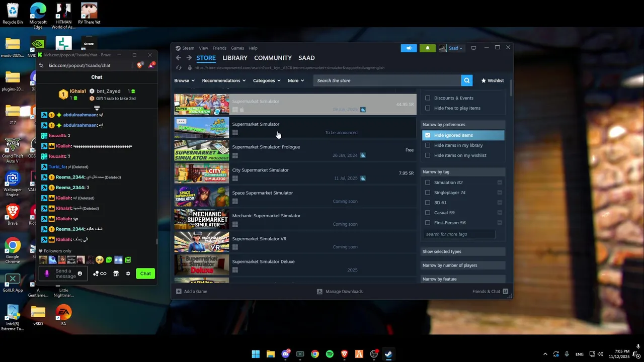
Task: Click the Brave Shields lion icon
Action: [140, 65]
